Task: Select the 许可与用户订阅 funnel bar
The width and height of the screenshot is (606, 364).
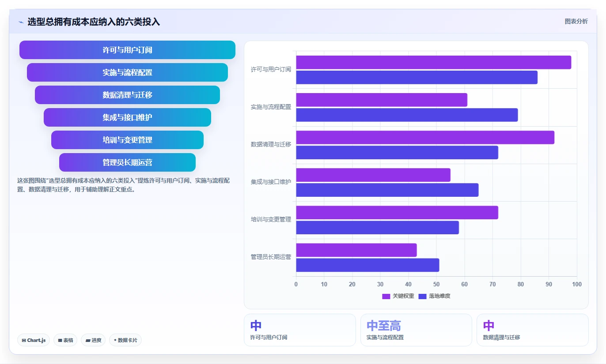Action: (x=127, y=50)
